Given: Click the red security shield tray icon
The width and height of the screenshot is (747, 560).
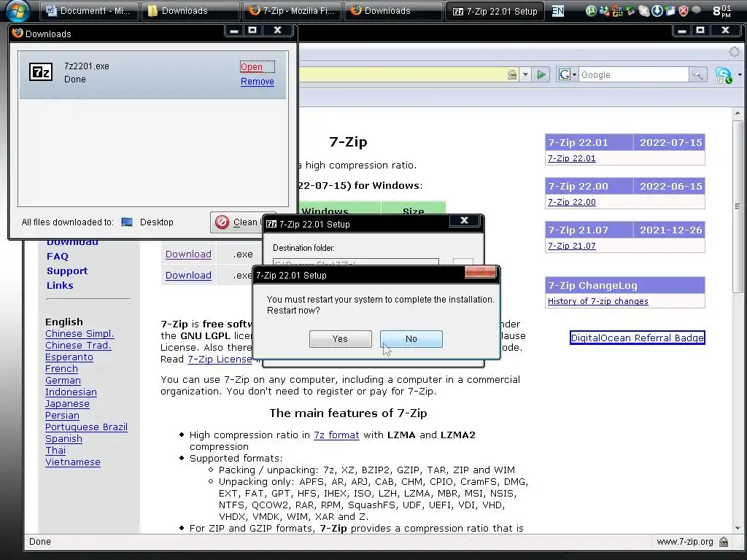Looking at the screenshot, I should [x=683, y=10].
